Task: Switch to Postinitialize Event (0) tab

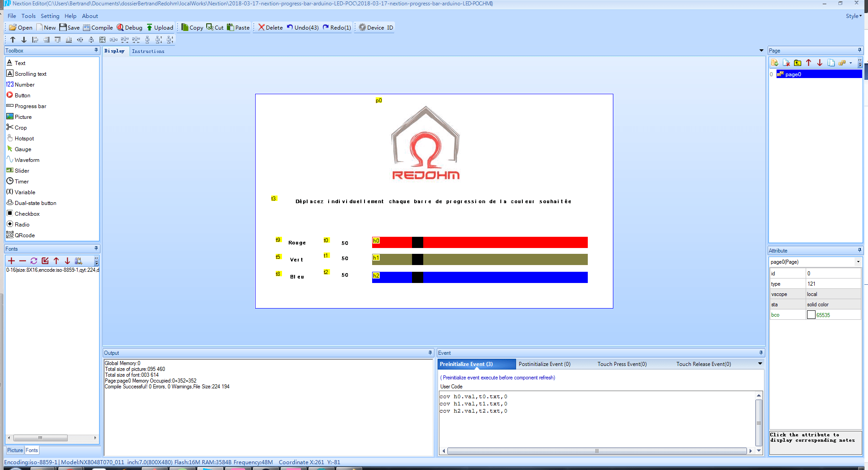Action: 544,364
